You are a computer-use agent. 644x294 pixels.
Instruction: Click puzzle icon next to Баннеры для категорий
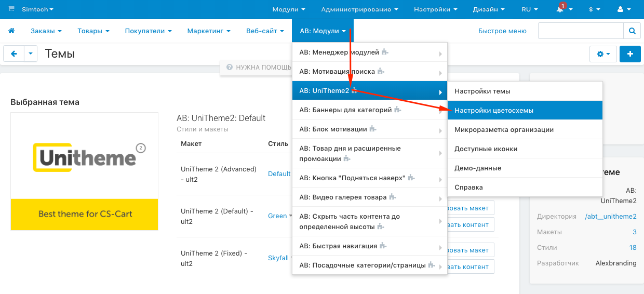point(397,110)
